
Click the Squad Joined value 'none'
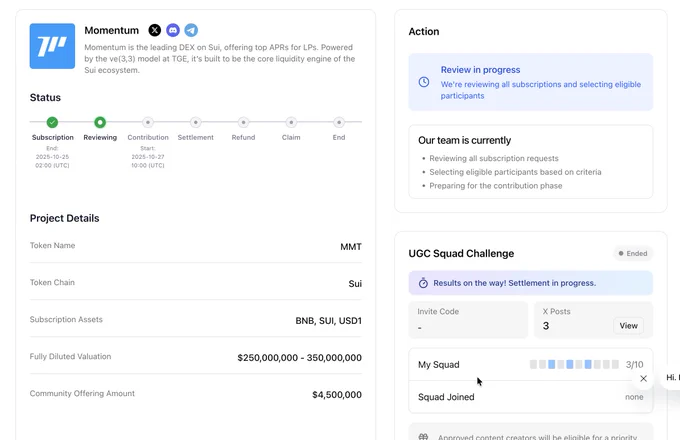(634, 397)
